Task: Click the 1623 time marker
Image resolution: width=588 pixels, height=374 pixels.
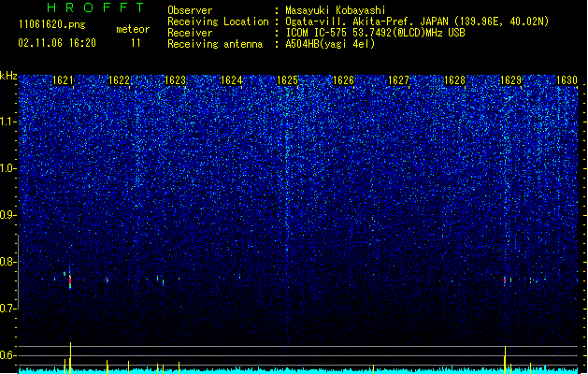Action: 175,80
